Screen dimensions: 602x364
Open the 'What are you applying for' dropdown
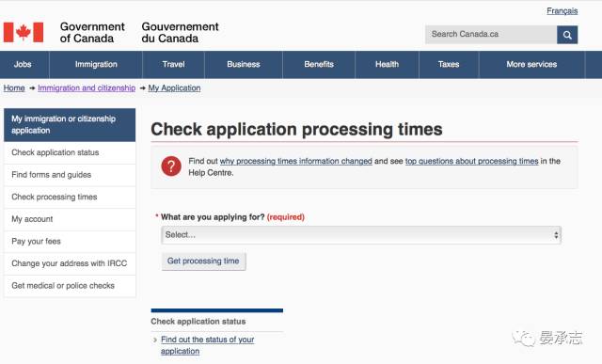pos(361,235)
